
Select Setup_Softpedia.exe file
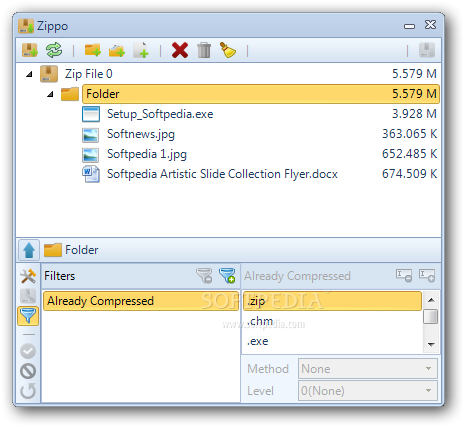[160, 114]
